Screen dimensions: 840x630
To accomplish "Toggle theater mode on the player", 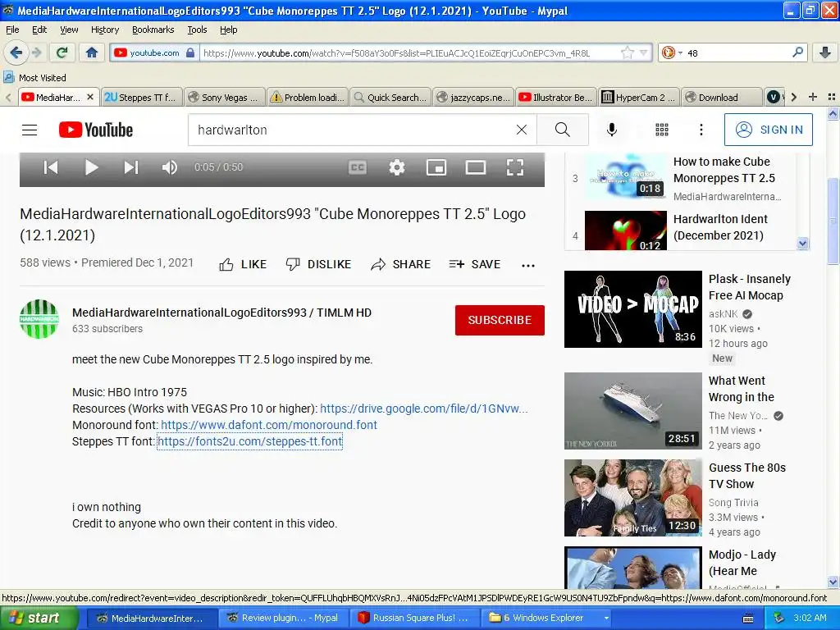I will tap(476, 167).
